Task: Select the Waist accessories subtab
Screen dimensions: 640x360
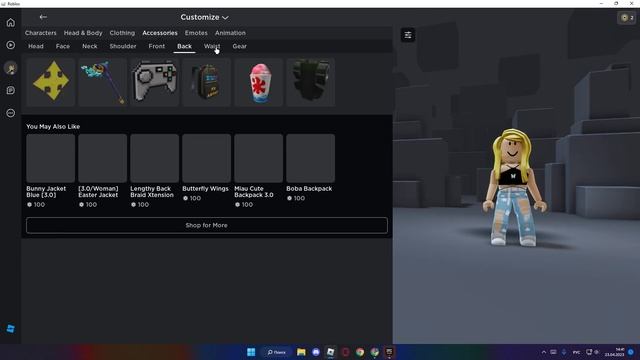Action: click(x=212, y=46)
